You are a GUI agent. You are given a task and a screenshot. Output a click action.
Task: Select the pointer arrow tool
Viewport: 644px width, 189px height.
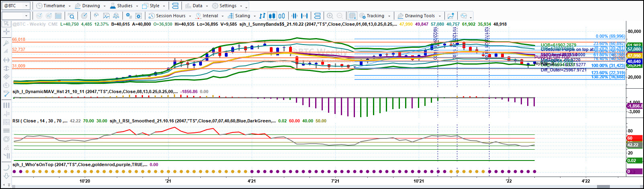click(x=6, y=24)
